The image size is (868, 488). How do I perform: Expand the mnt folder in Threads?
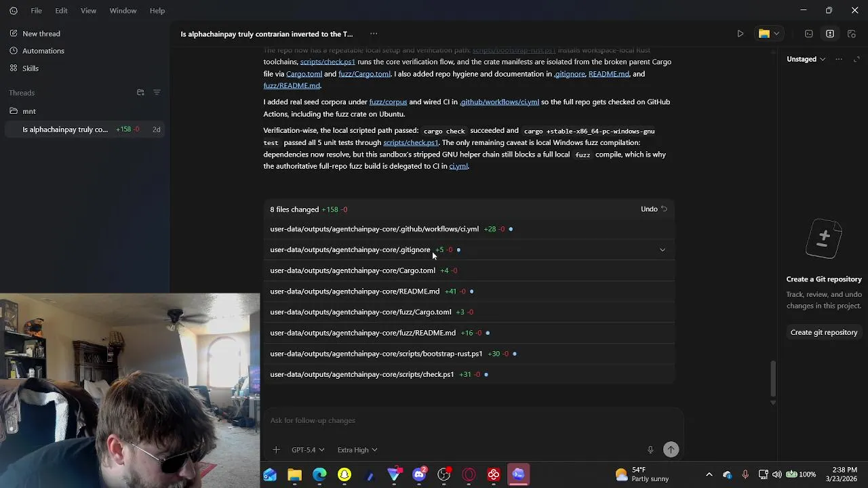click(85, 111)
